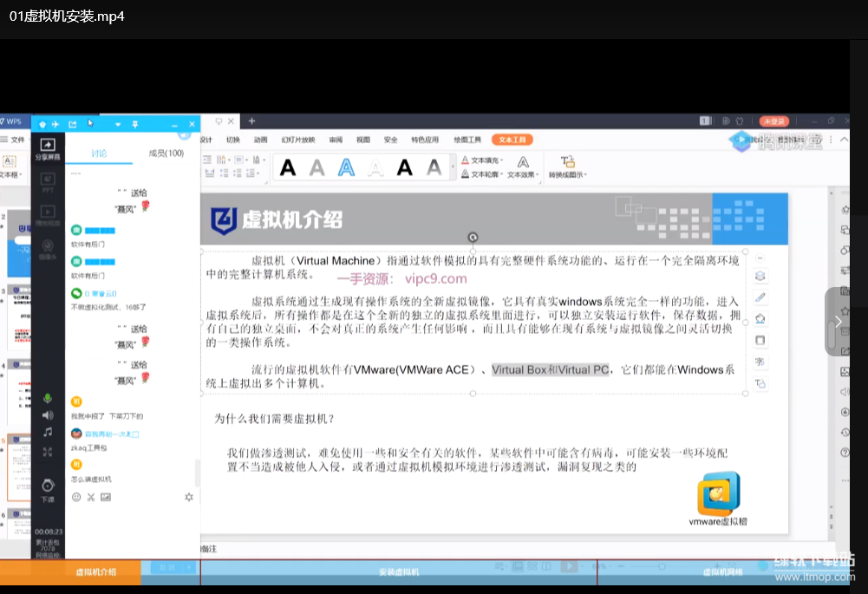Open the 文本轮廓 dropdown
The width and height of the screenshot is (868, 594).
click(482, 174)
